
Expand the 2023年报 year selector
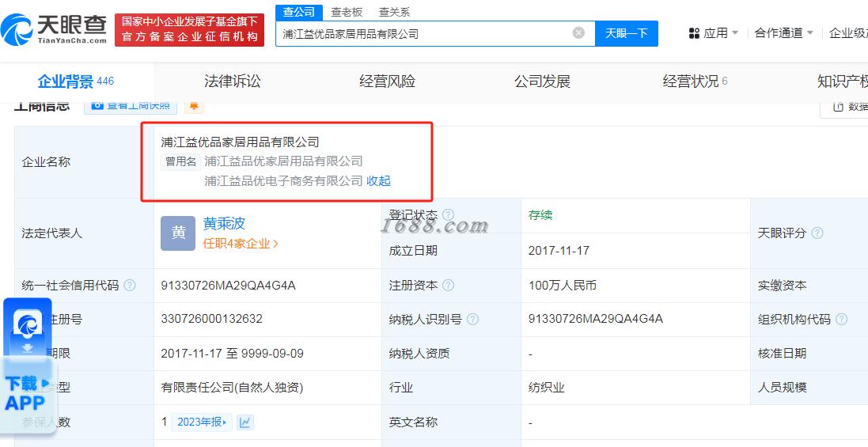(x=202, y=422)
